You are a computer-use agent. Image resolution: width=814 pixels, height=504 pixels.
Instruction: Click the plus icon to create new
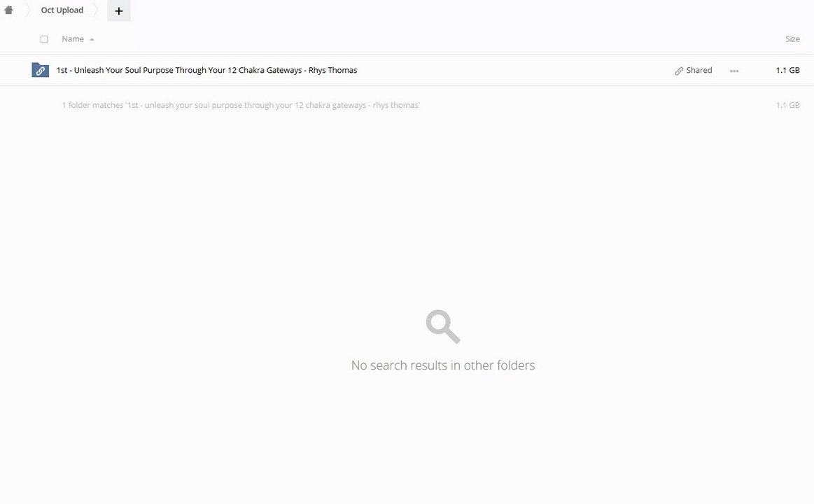[x=118, y=10]
